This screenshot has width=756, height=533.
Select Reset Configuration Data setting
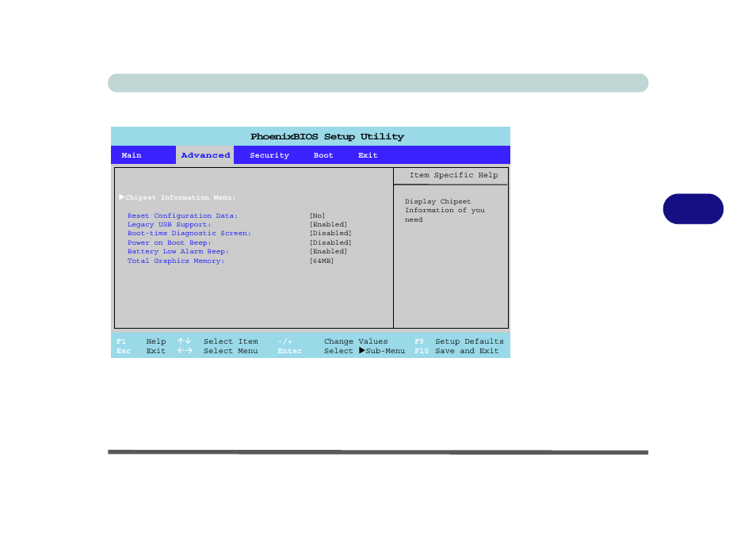click(182, 216)
